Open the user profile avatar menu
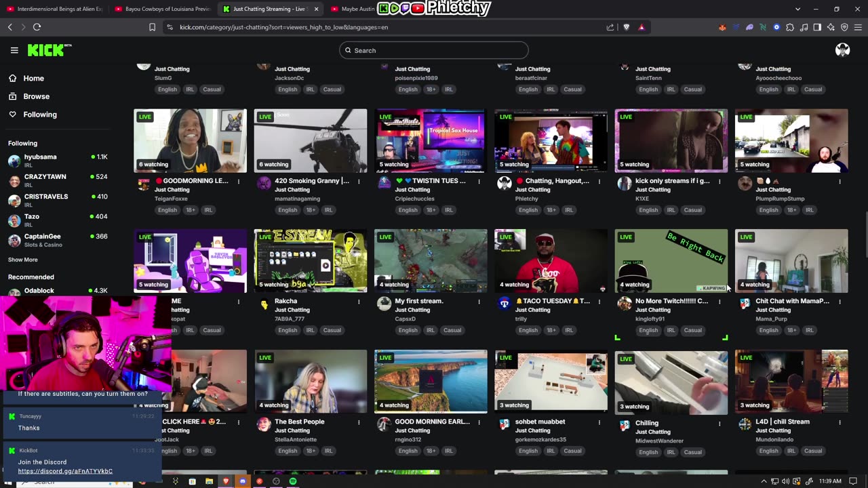The height and width of the screenshot is (488, 868). (843, 50)
